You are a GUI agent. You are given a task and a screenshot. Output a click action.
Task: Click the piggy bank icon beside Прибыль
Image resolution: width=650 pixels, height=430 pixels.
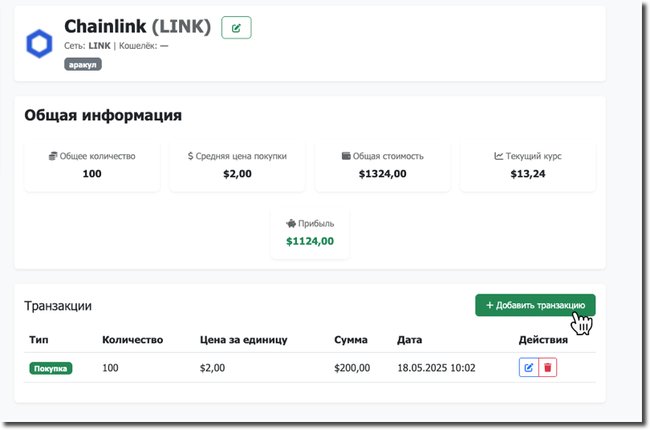click(x=291, y=224)
